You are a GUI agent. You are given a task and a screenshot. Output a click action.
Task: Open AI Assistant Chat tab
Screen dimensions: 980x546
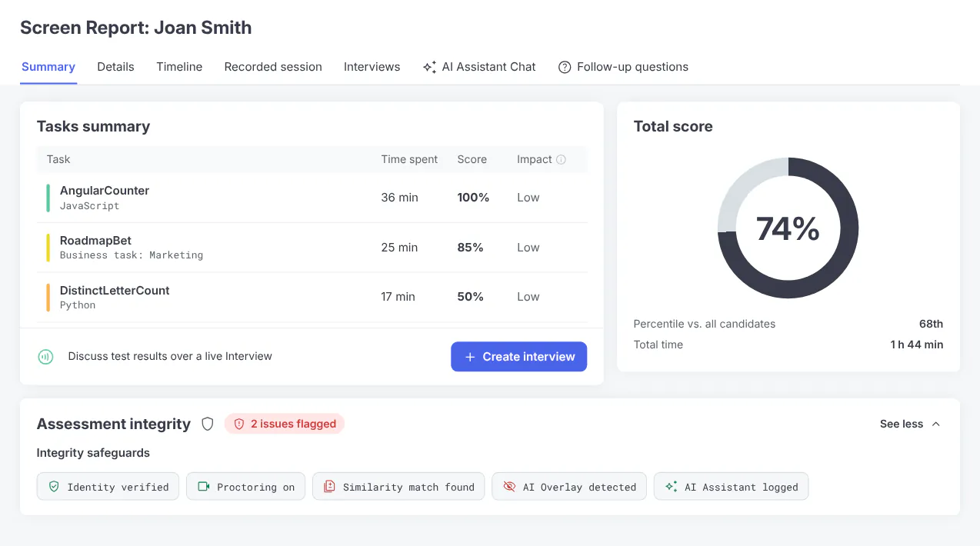(x=479, y=67)
